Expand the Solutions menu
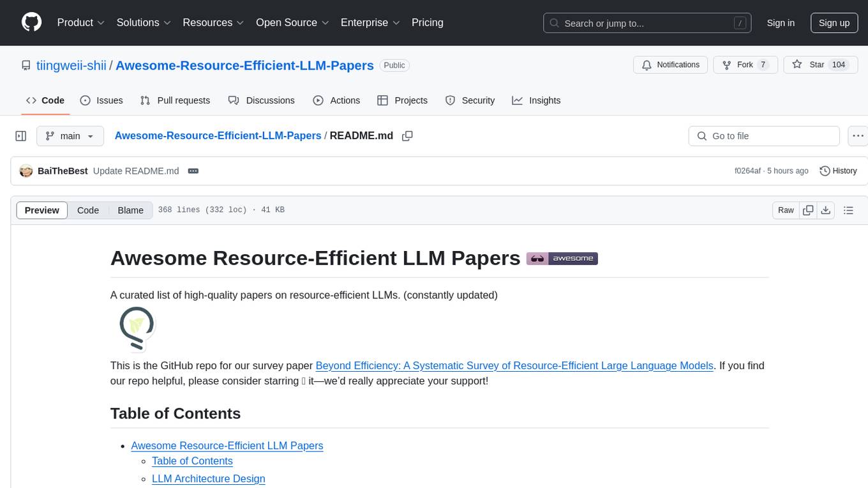Image resolution: width=868 pixels, height=488 pixels. [x=144, y=22]
